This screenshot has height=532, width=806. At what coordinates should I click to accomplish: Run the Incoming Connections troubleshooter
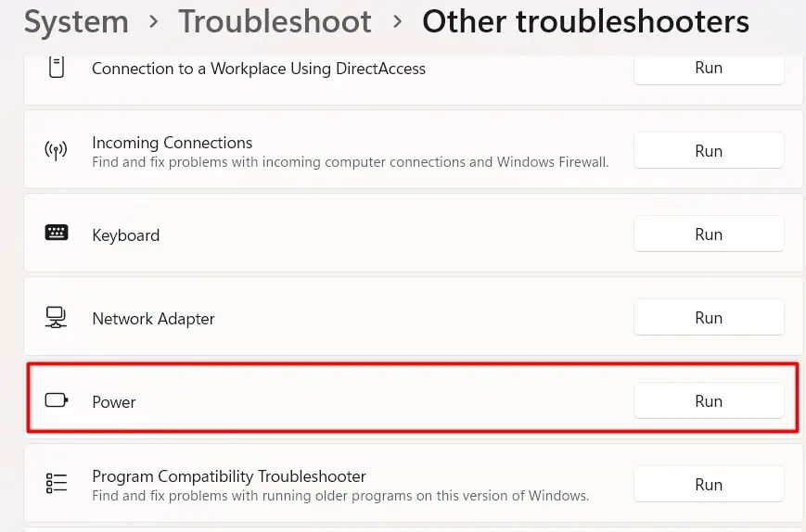(708, 151)
